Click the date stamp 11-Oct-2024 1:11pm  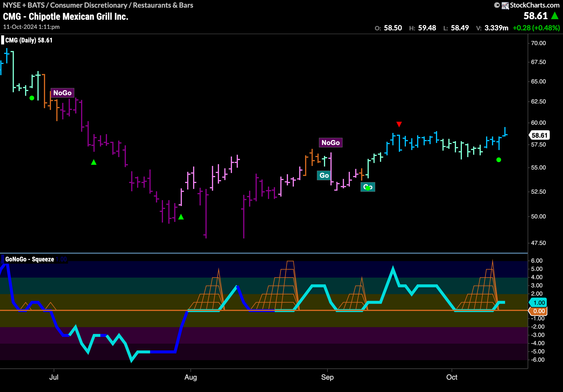(31, 27)
